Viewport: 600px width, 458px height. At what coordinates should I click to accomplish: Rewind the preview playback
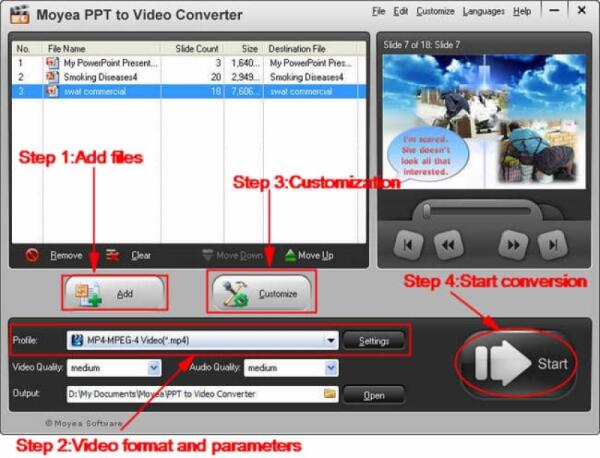449,243
